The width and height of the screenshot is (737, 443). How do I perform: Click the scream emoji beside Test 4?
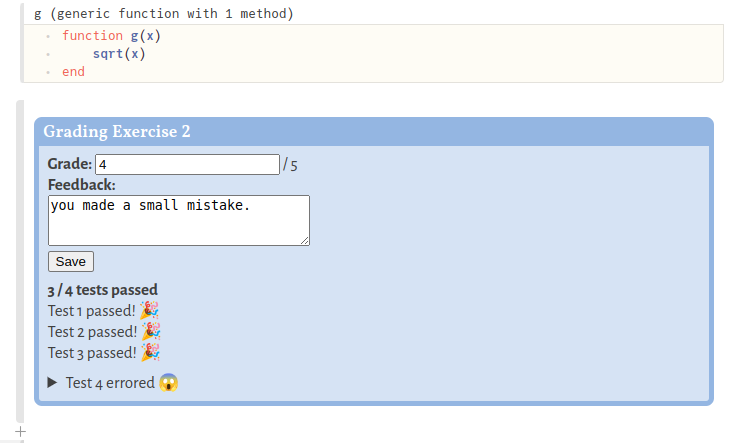[168, 383]
